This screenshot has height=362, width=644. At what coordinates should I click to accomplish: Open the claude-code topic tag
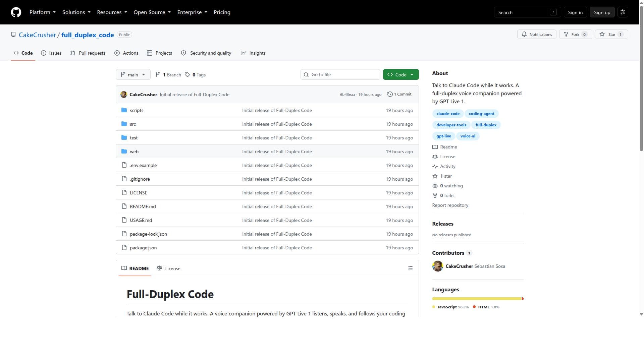point(448,114)
